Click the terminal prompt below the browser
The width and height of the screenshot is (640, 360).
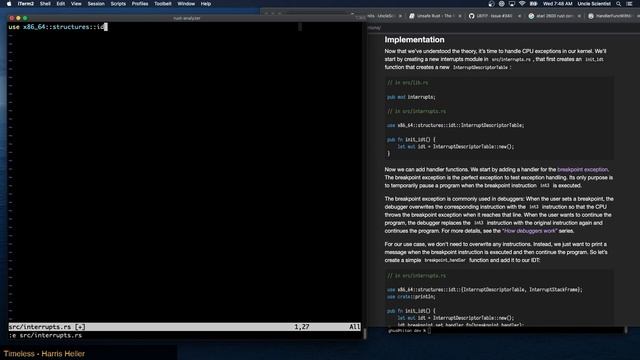(x=409, y=331)
